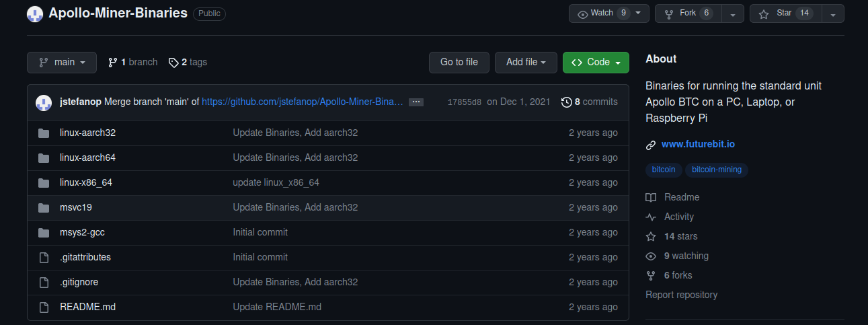The height and width of the screenshot is (325, 868).
Task: Click the file icon next to README.md
Action: [x=44, y=308]
